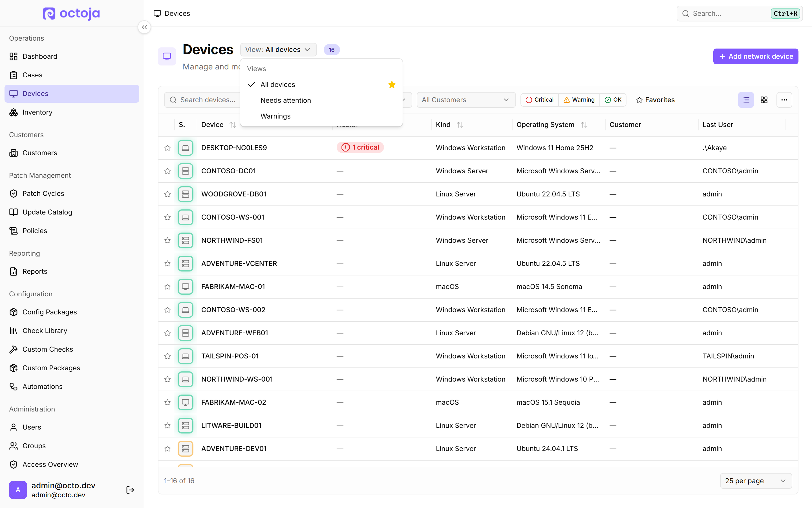Open the DESKTOP-NGOLES9 device link

point(234,148)
